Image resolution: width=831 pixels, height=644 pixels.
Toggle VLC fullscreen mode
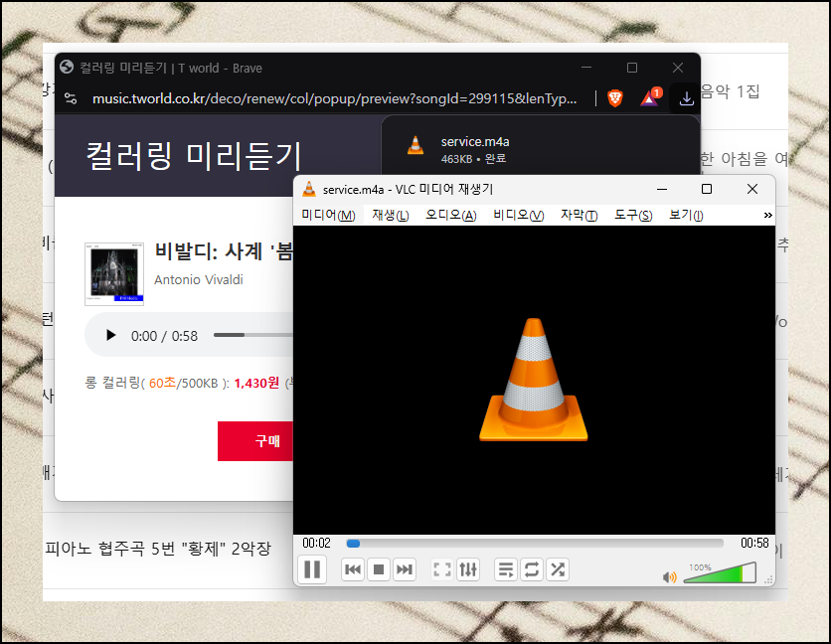[x=442, y=569]
